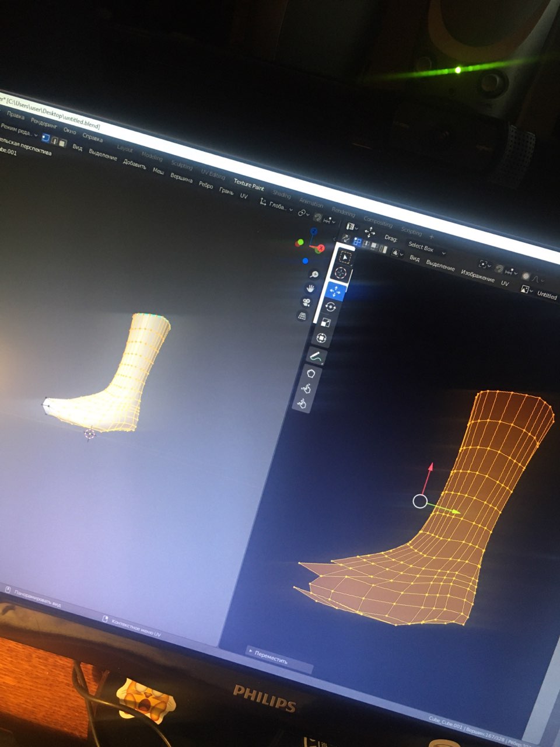
Task: Click the 3D viewport zoom magnifier icon
Action: pos(314,274)
